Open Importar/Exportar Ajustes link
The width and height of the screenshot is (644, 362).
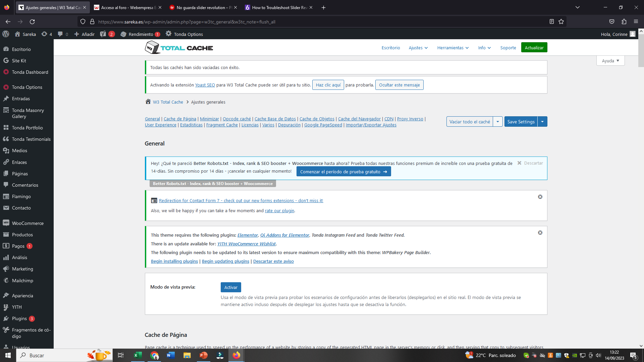(x=371, y=125)
